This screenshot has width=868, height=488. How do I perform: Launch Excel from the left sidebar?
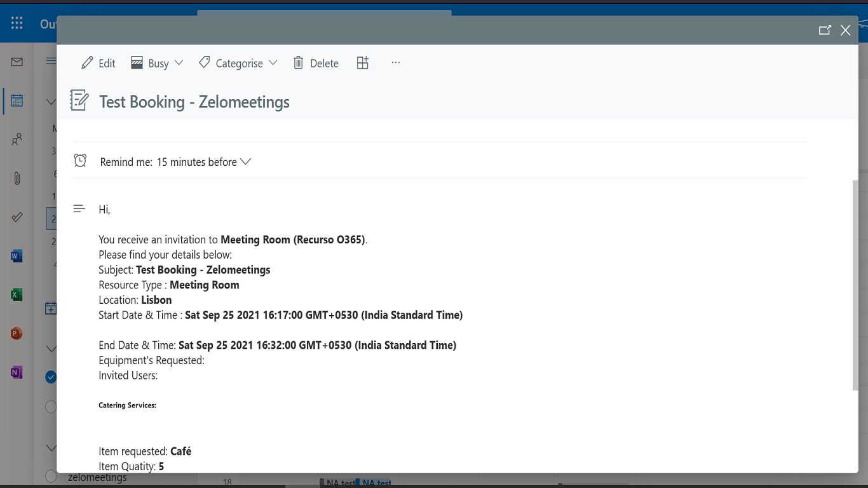[17, 295]
